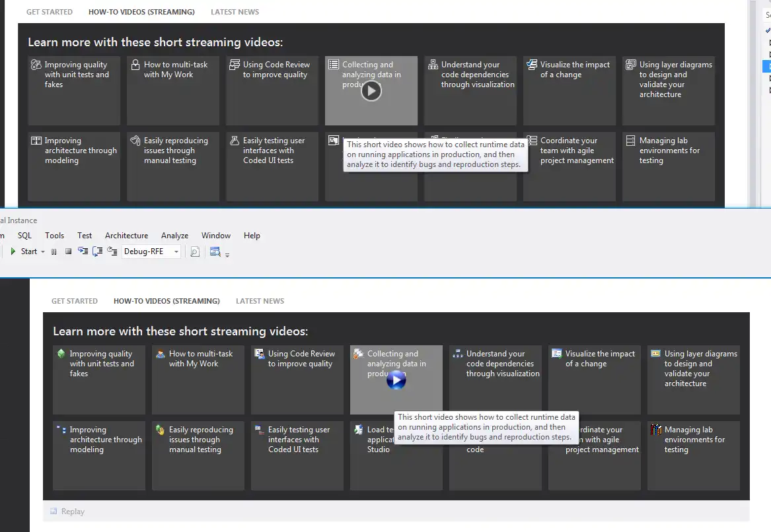Click the colored Visualize the impact tile icon in the lower start page
Image resolution: width=771 pixels, height=532 pixels.
tap(557, 353)
